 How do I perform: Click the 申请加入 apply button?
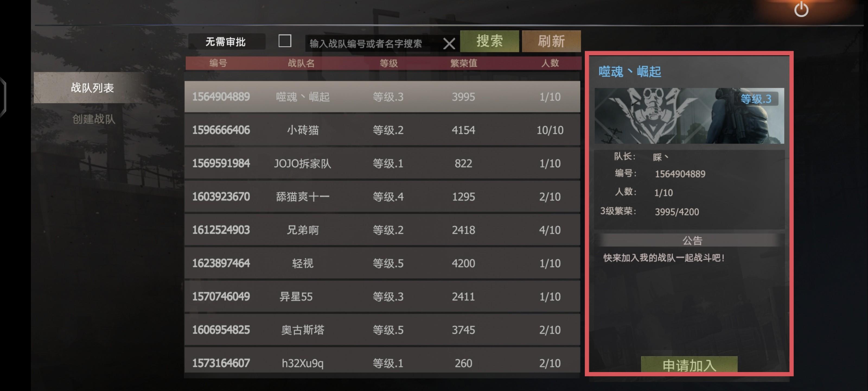pos(689,365)
